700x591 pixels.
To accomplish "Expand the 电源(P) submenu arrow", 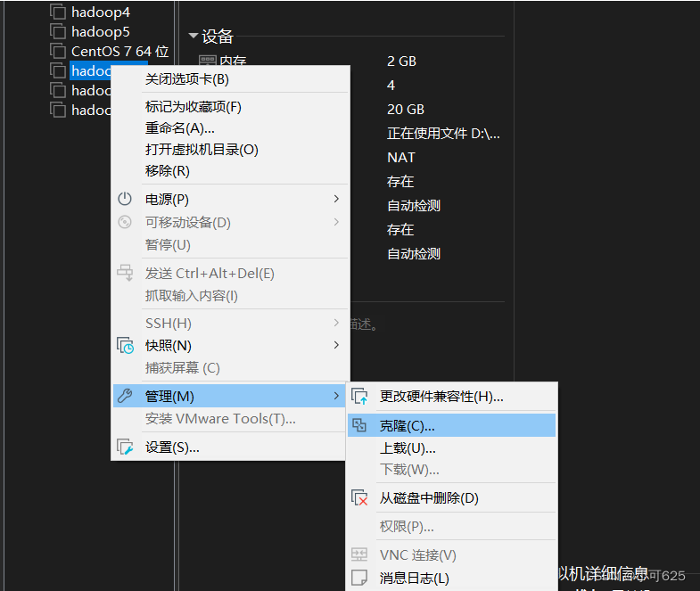I will tap(336, 199).
